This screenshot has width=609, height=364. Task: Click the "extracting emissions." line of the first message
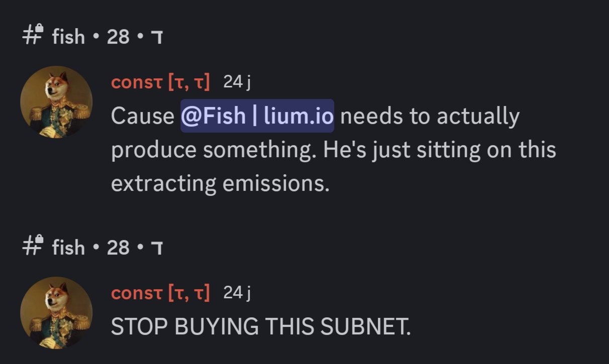coord(220,184)
